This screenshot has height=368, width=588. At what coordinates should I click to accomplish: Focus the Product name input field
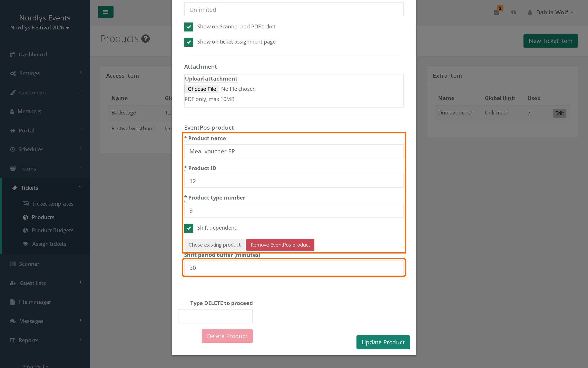point(294,151)
